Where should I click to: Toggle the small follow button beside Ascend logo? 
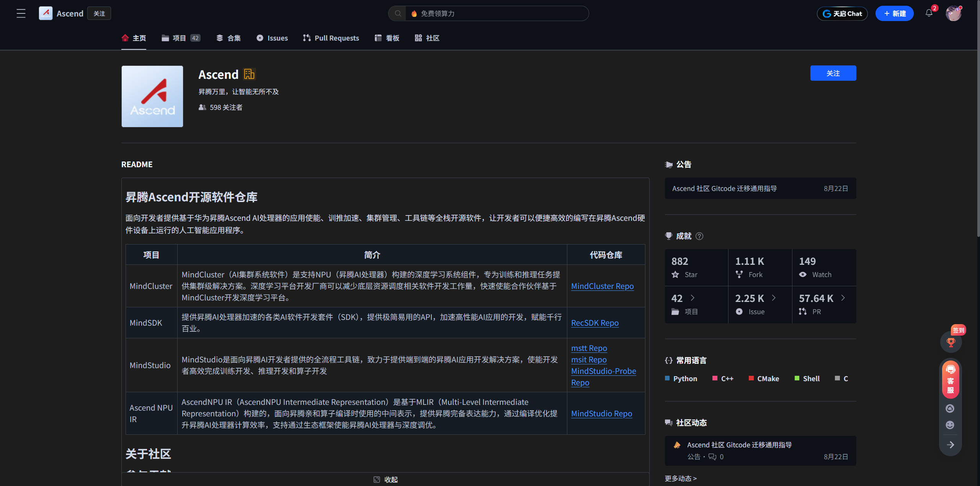pyautogui.click(x=99, y=13)
